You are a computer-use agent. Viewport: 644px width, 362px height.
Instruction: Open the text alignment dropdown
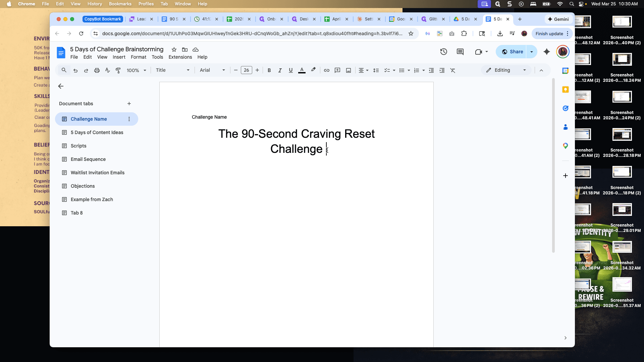tap(363, 70)
